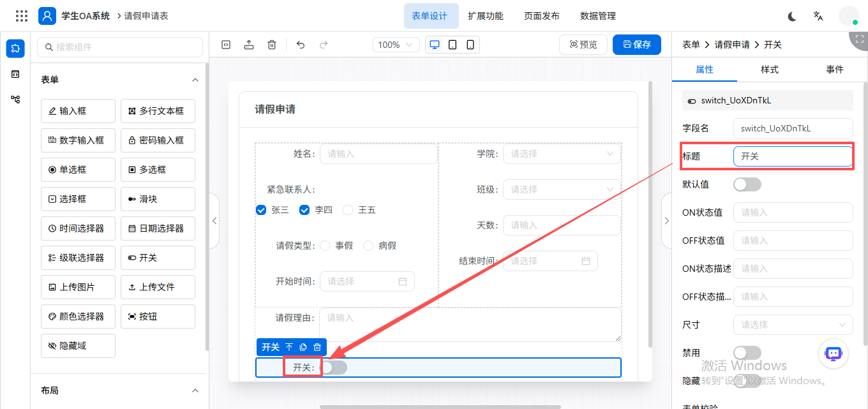Open the user avatar menu

[848, 16]
